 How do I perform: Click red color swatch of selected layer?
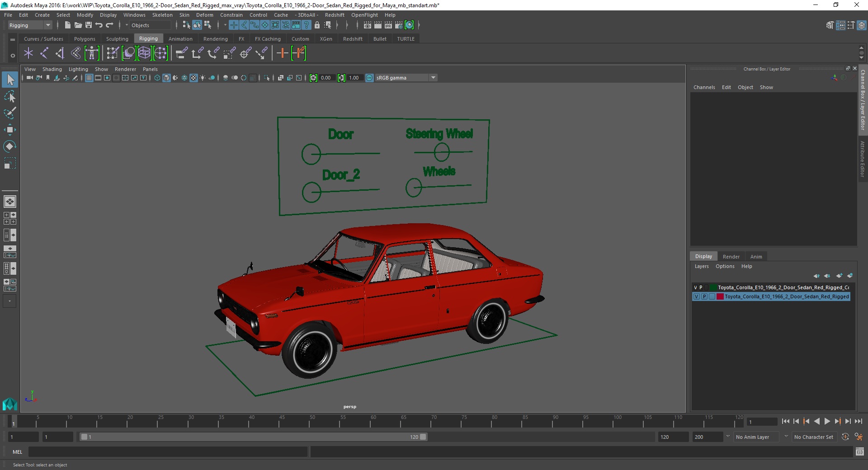(x=720, y=296)
